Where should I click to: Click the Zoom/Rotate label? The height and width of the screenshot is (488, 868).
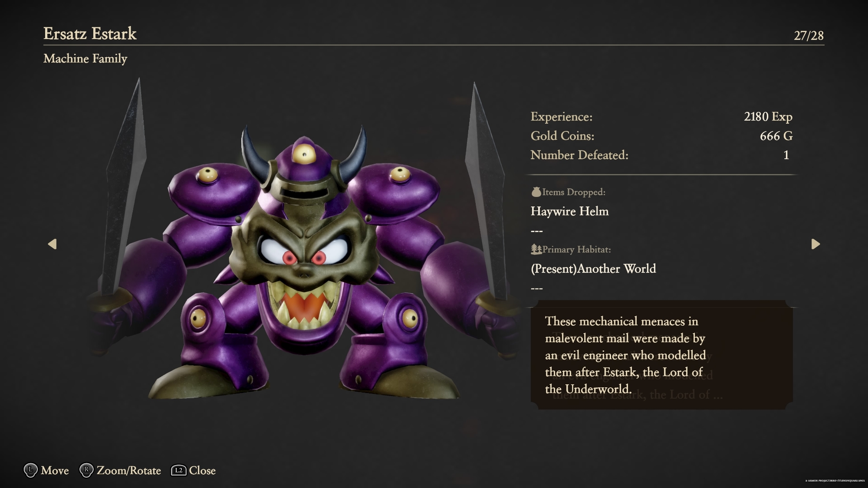point(128,471)
